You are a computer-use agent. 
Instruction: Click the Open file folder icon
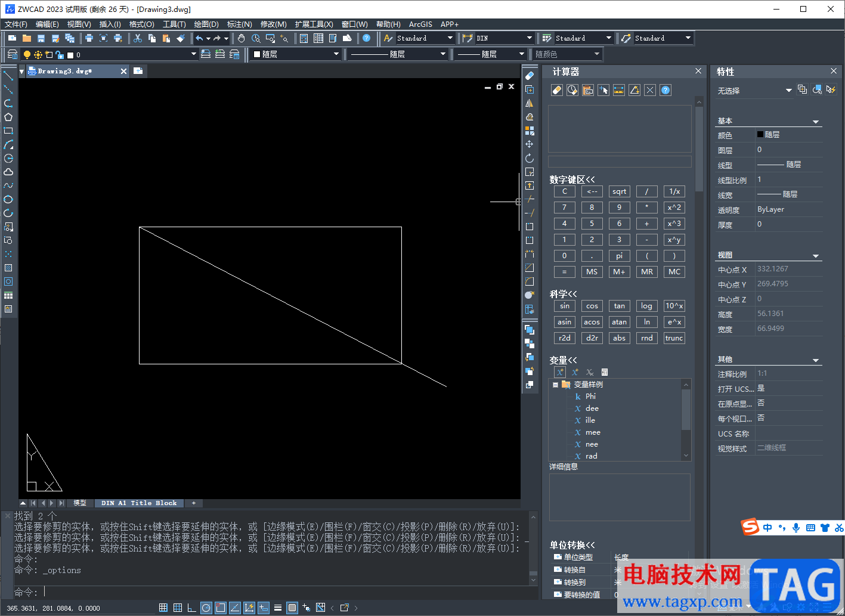click(x=27, y=38)
